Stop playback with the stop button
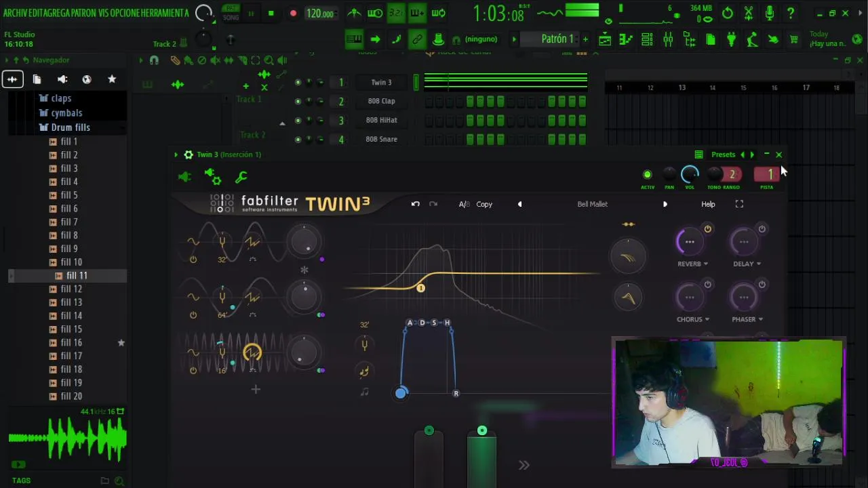This screenshot has height=488, width=868. point(271,14)
